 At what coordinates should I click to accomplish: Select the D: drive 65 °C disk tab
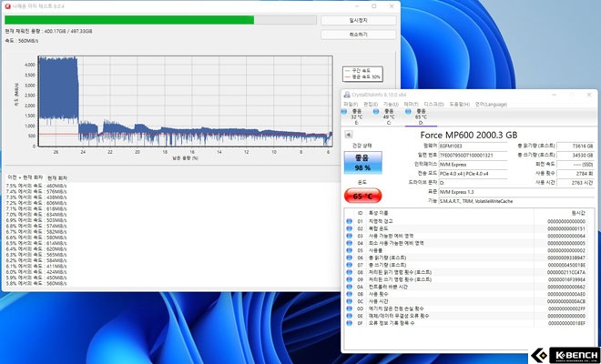(x=421, y=116)
